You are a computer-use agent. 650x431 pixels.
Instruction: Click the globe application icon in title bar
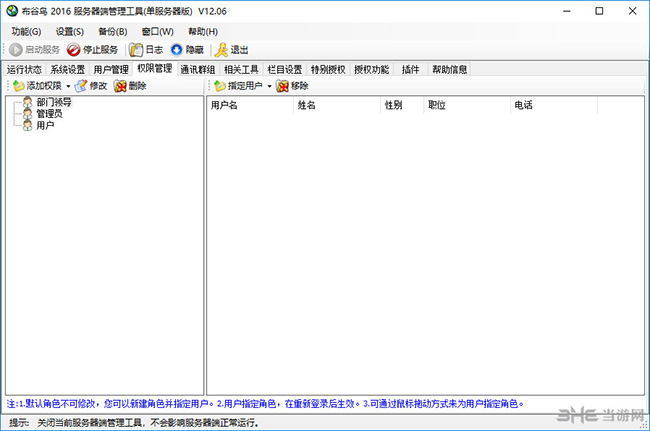click(12, 11)
